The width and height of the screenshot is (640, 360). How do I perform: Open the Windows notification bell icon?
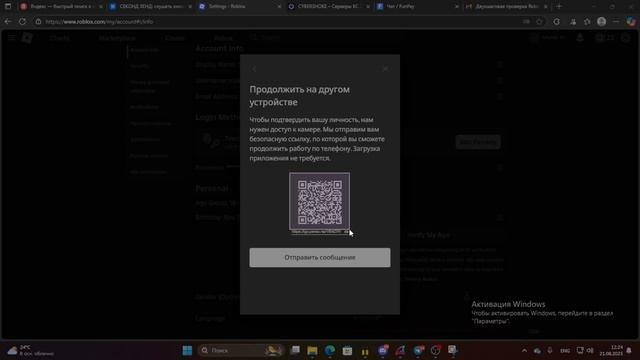click(x=629, y=351)
